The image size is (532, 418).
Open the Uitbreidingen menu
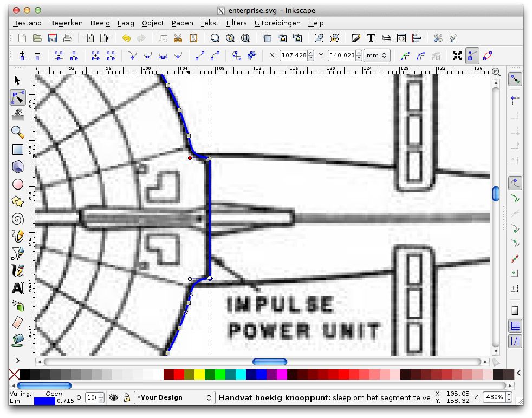277,23
